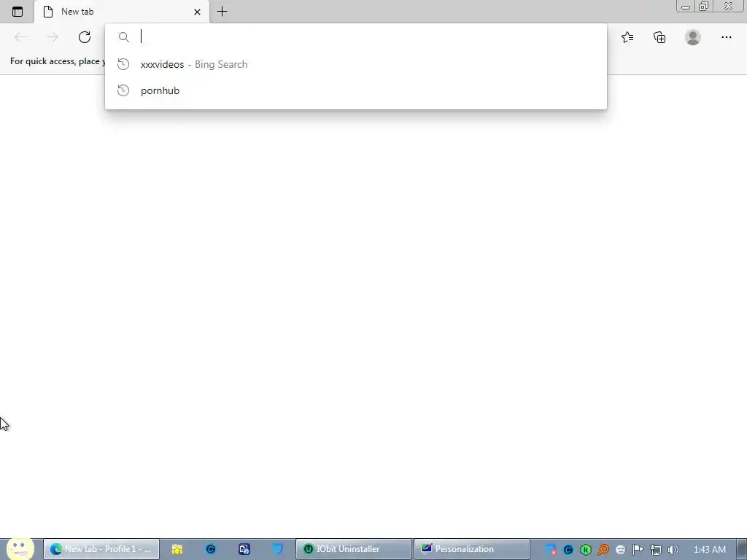Close the New tab tab
747x560 pixels.
coord(197,12)
